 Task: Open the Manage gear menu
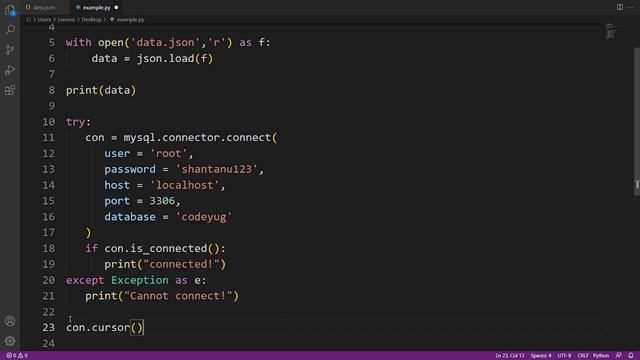click(10, 340)
